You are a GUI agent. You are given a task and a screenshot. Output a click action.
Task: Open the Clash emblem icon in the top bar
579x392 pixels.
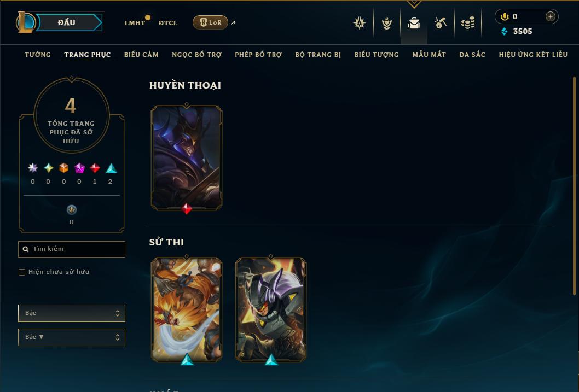pos(360,23)
